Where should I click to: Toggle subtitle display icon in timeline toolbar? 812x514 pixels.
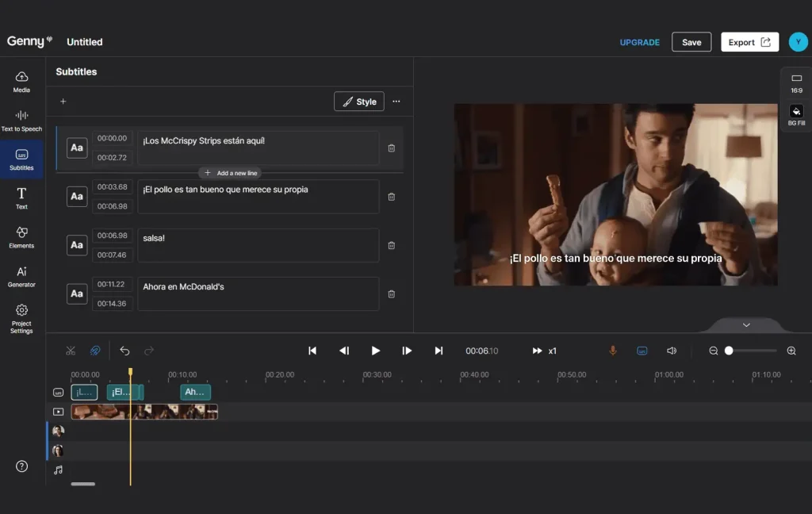(x=642, y=351)
